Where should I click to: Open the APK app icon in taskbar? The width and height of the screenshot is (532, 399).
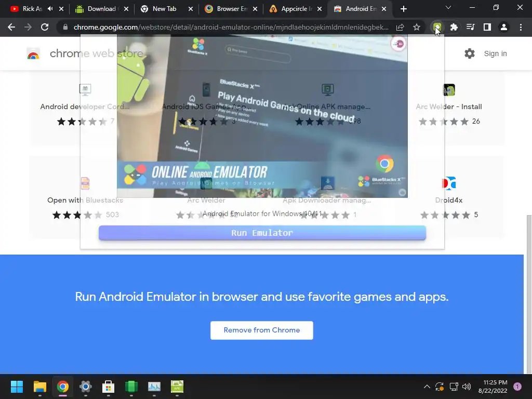tap(177, 387)
